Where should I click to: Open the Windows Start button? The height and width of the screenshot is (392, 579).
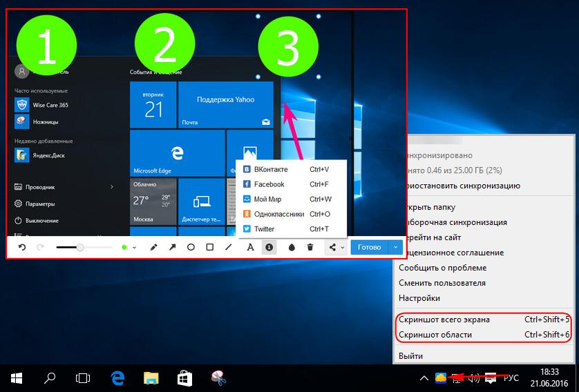(x=17, y=378)
